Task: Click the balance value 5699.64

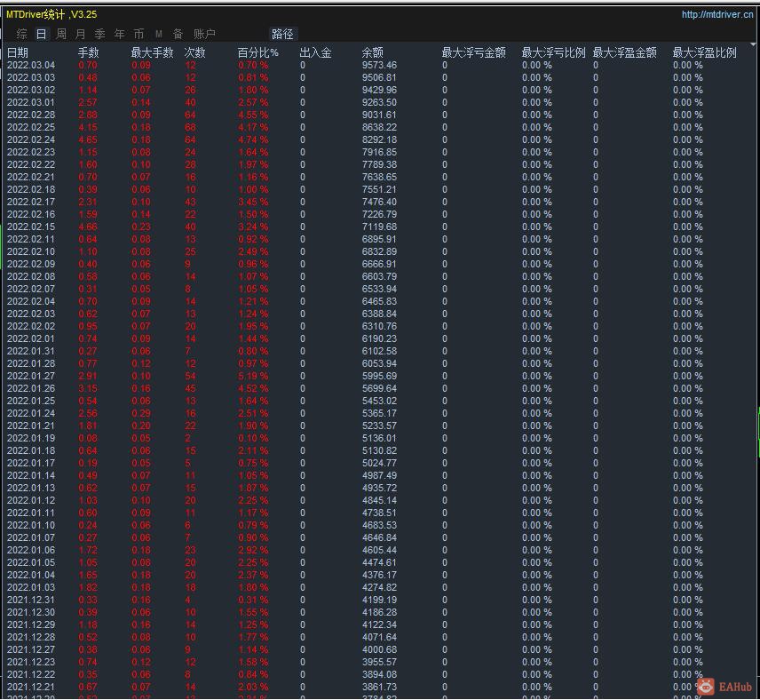Action: pos(379,388)
